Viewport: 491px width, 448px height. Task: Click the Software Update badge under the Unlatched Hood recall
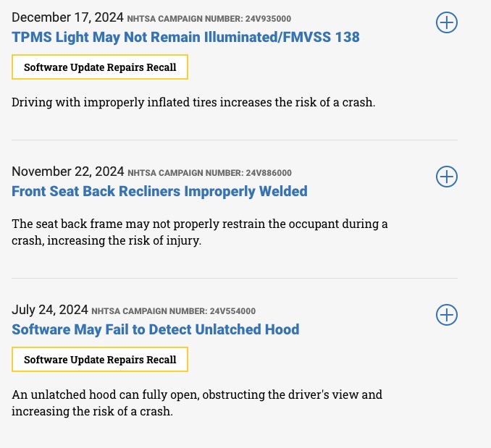100,360
